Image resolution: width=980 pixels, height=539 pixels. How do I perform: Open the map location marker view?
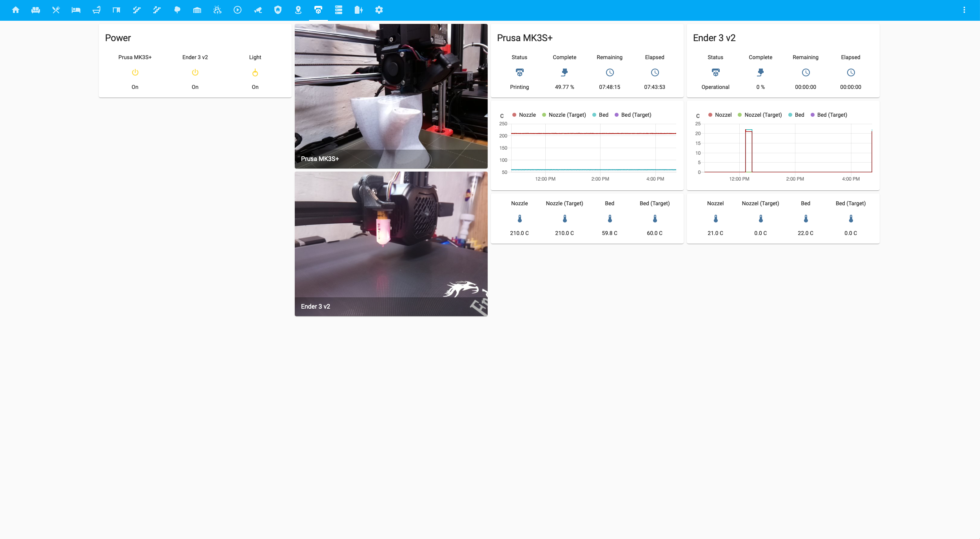point(298,10)
